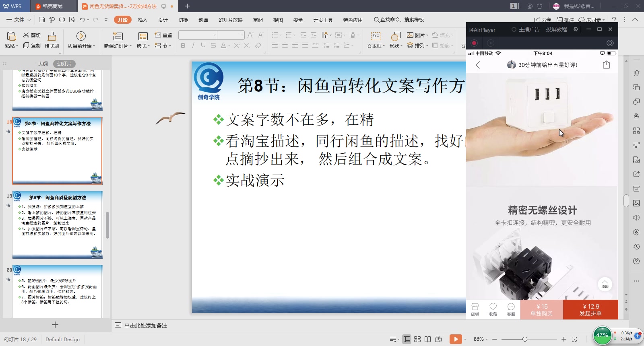Toggle Underline formatting
Screen dimensions: 644x346
[x=203, y=45]
